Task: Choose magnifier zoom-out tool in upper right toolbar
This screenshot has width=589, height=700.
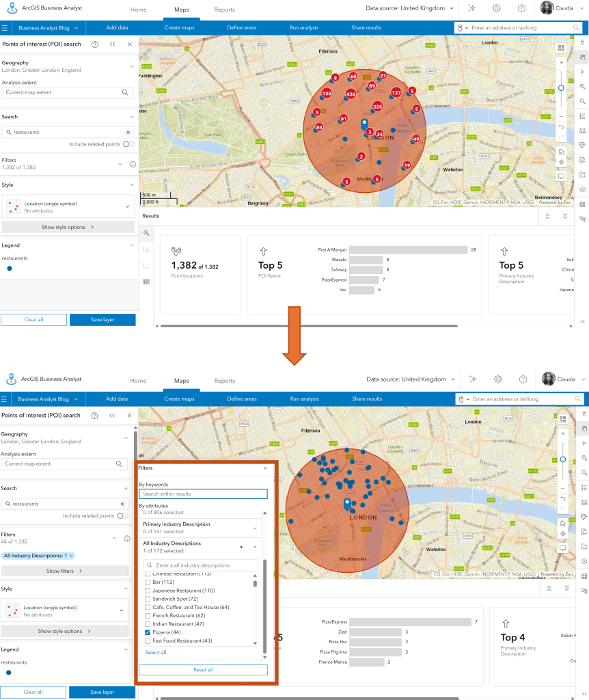Action: click(x=582, y=101)
